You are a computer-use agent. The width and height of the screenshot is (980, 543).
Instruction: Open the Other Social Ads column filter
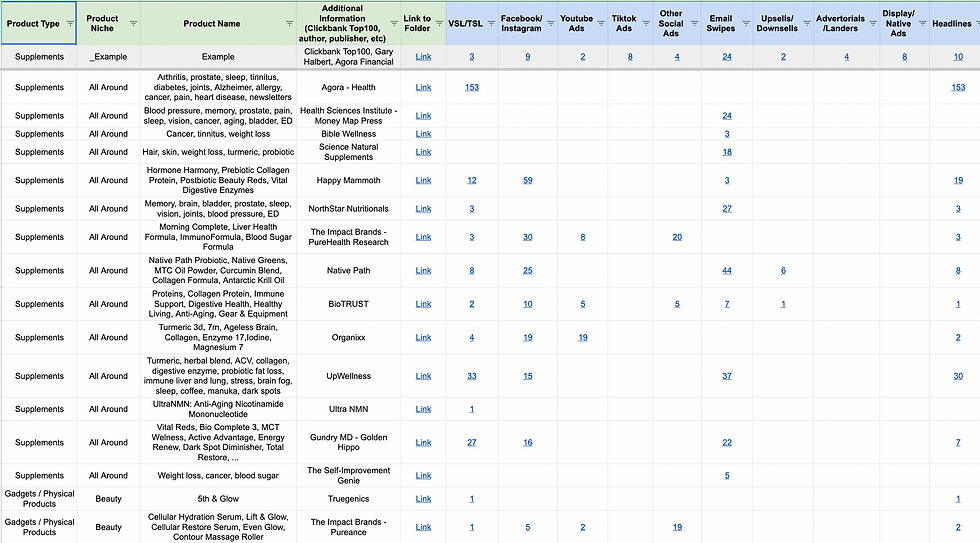point(694,24)
